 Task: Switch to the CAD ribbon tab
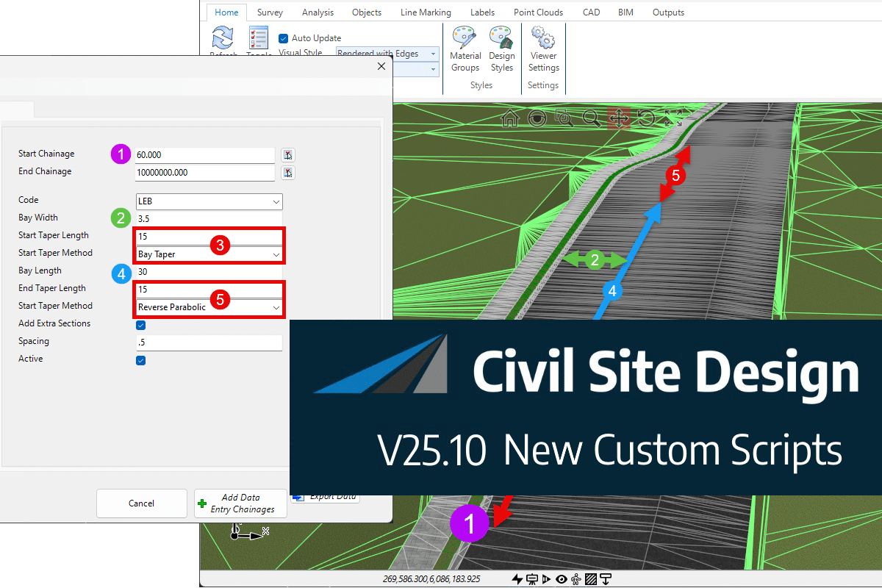591,12
